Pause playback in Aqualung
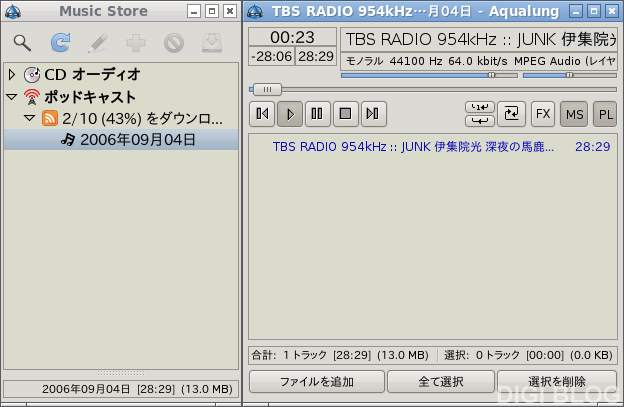 tap(317, 114)
